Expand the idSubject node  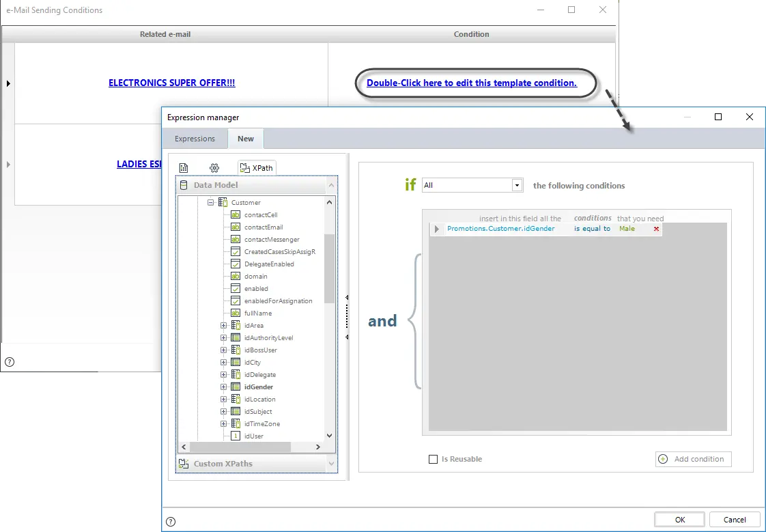coord(223,411)
